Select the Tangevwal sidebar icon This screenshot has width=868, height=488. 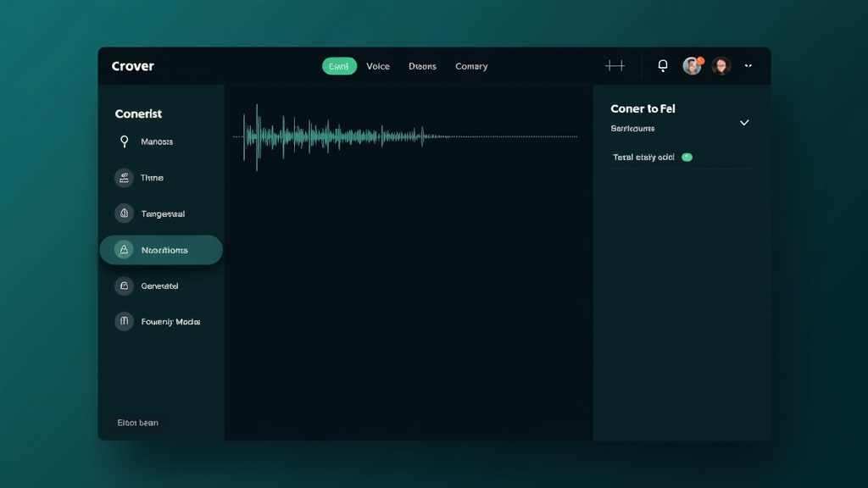click(x=125, y=213)
